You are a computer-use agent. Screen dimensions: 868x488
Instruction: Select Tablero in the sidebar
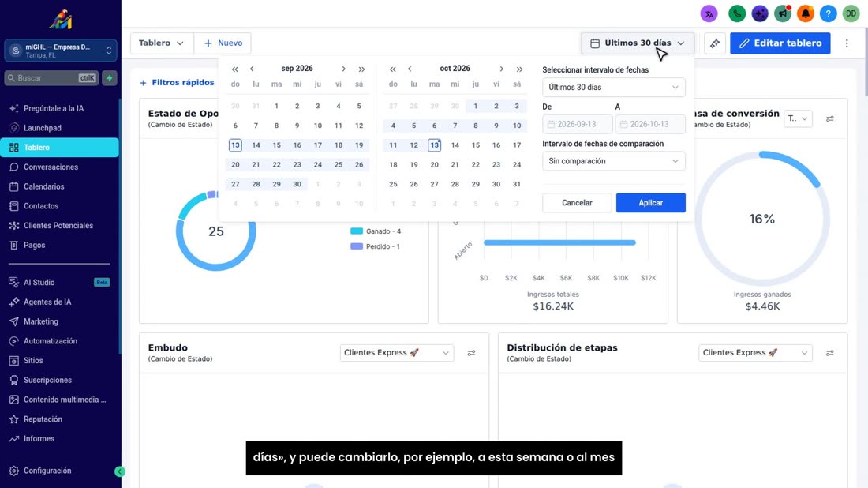[60, 148]
